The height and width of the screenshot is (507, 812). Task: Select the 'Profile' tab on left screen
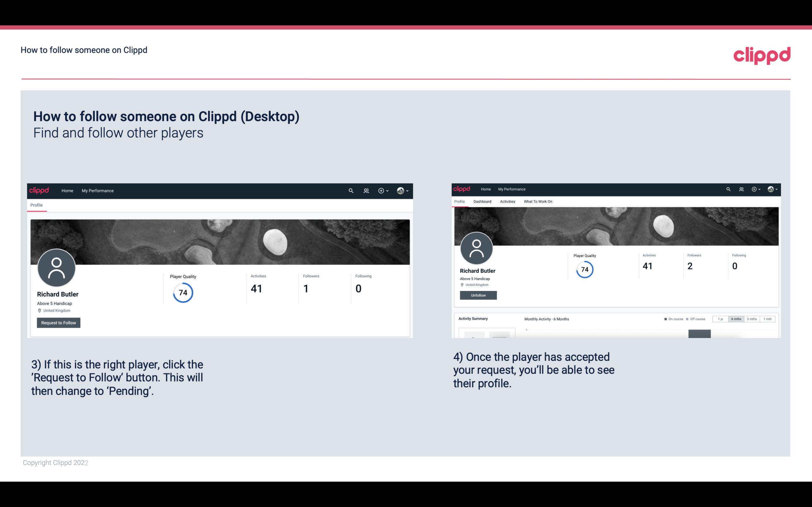pyautogui.click(x=36, y=205)
